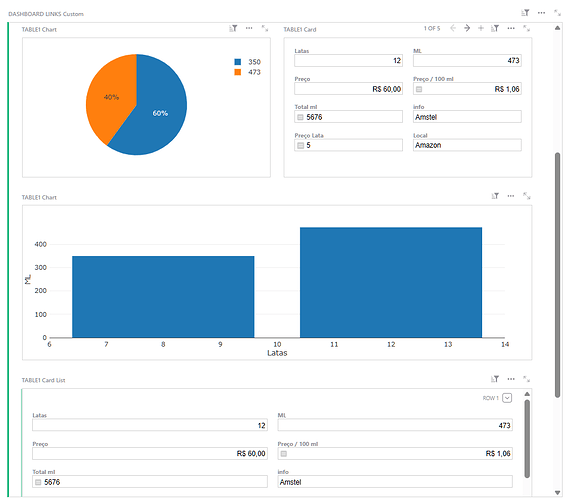Open more options on bar chart panel

pos(511,196)
